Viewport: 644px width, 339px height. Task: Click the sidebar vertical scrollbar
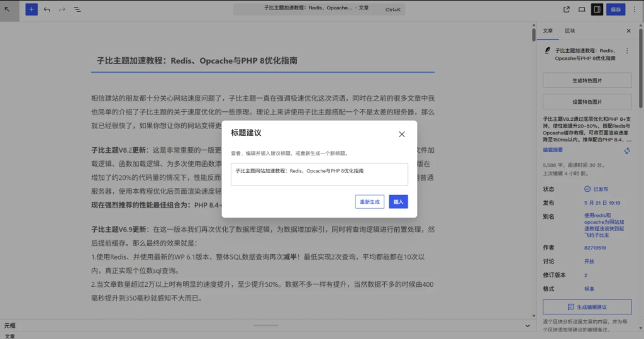point(640,68)
